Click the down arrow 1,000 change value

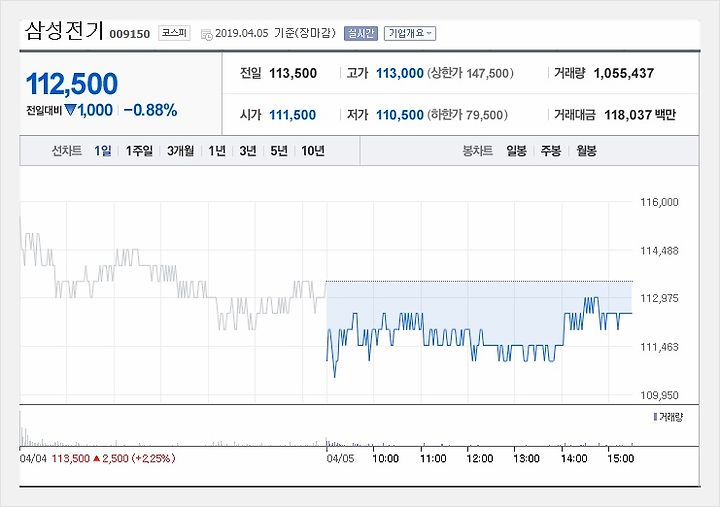coord(89,110)
